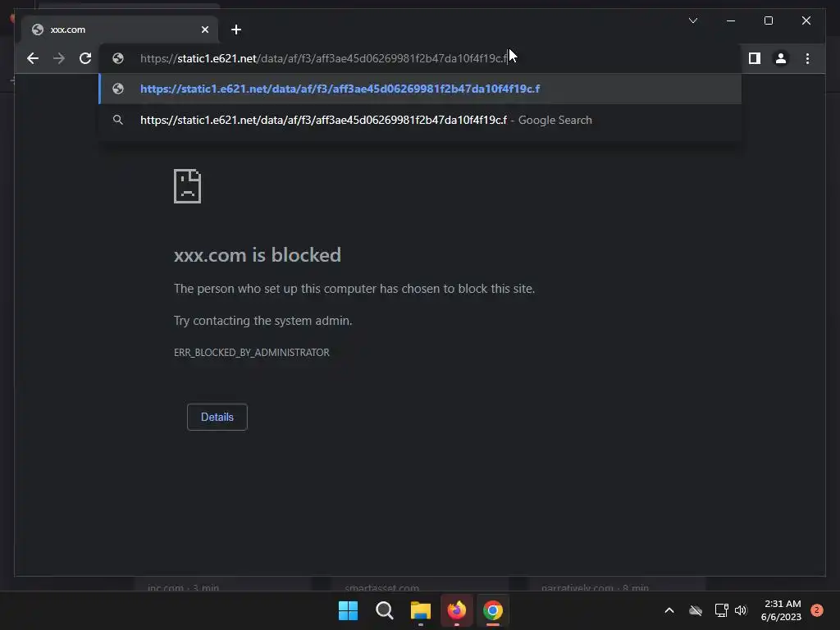
Task: Click the Details button
Action: pyautogui.click(x=217, y=417)
